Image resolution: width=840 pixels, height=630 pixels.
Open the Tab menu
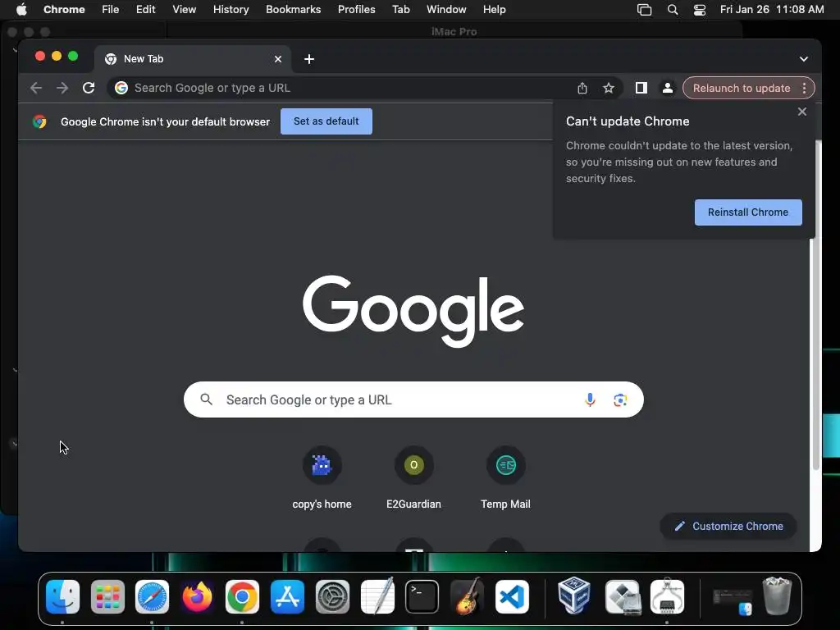[x=400, y=9]
